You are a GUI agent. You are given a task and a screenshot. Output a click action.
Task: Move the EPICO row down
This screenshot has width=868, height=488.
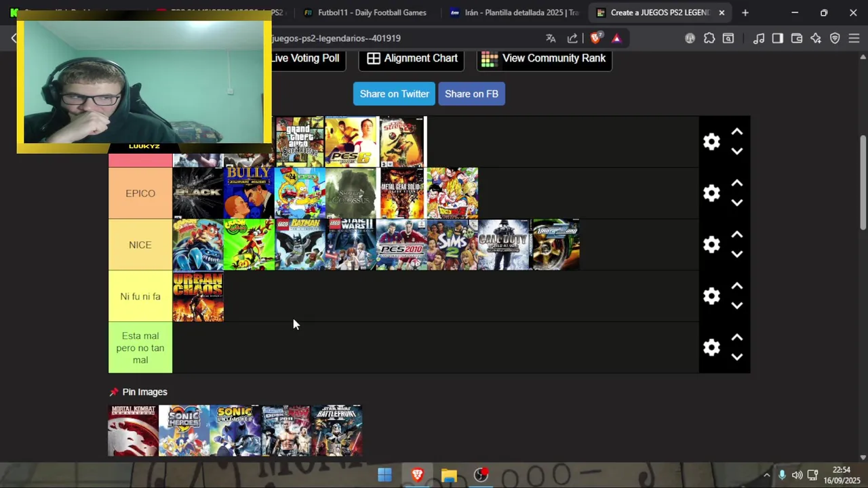[737, 203]
